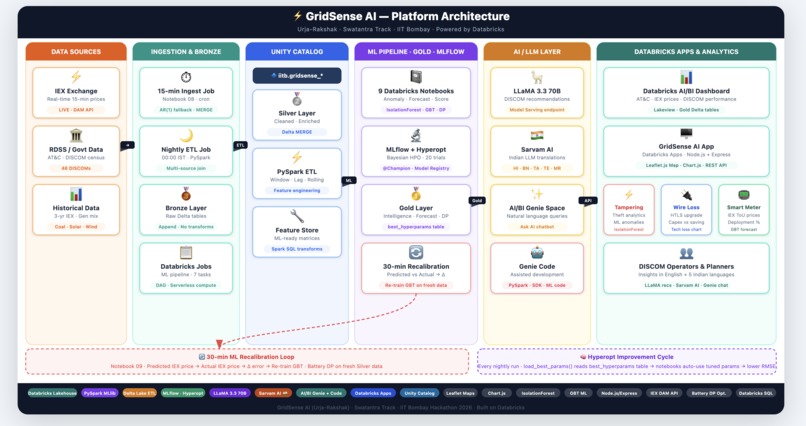Click the lightning icon beside the GridSense AI title

[297, 16]
